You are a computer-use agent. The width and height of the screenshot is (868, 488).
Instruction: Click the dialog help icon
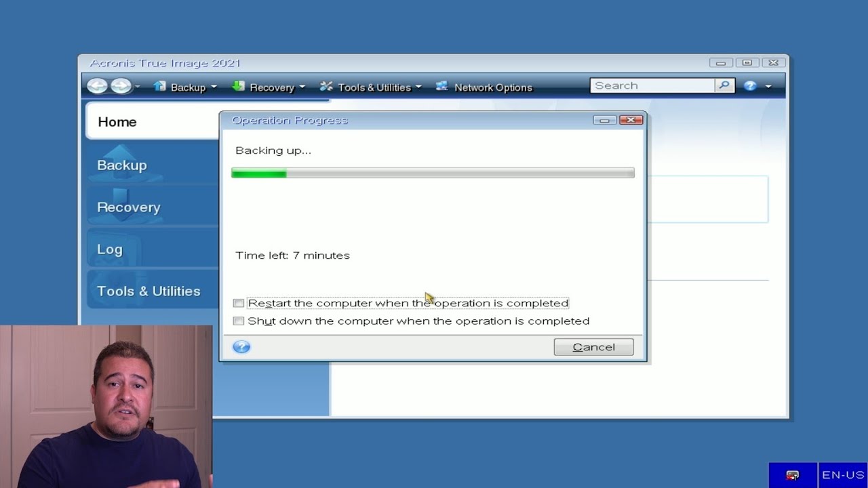(x=241, y=347)
